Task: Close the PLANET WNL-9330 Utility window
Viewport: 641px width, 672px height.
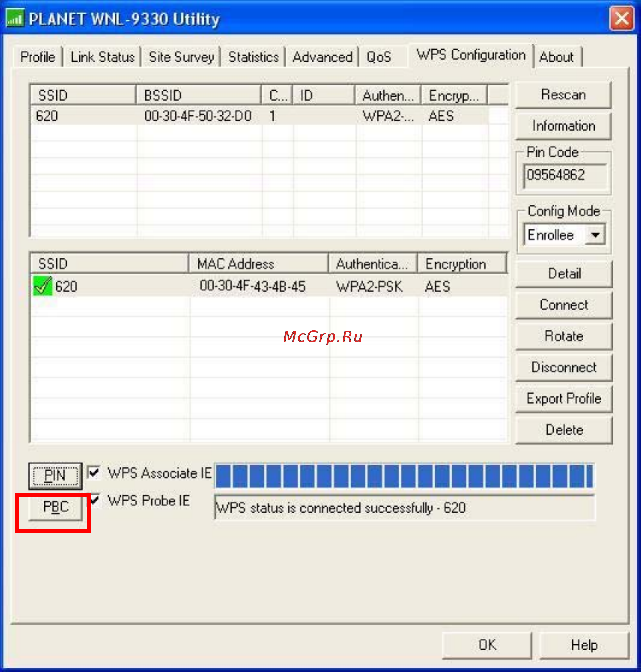Action: [x=621, y=18]
